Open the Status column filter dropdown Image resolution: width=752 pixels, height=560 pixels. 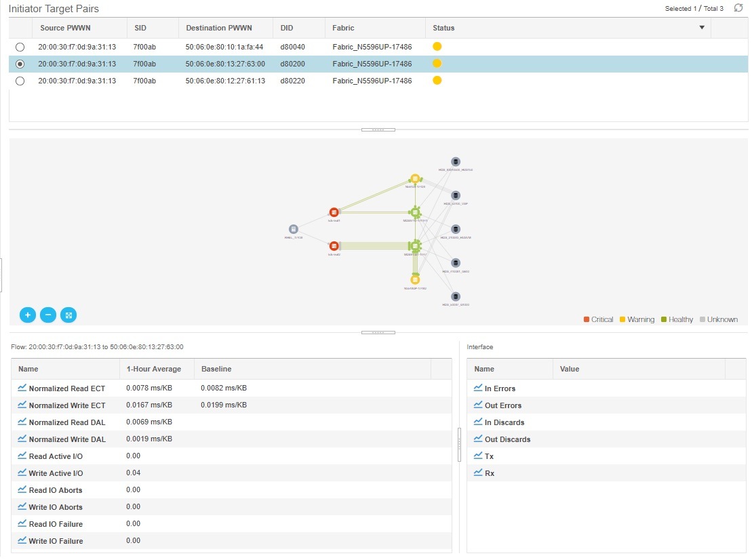click(x=702, y=28)
